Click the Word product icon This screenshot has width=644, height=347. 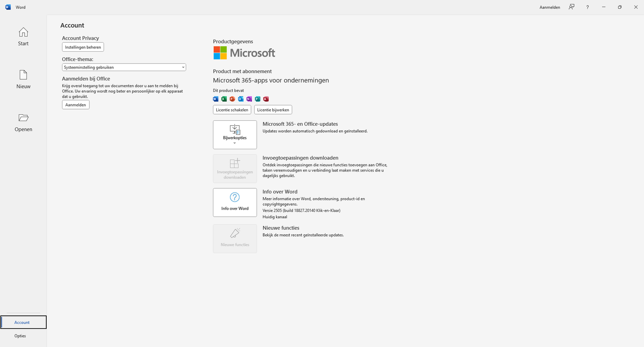click(216, 99)
